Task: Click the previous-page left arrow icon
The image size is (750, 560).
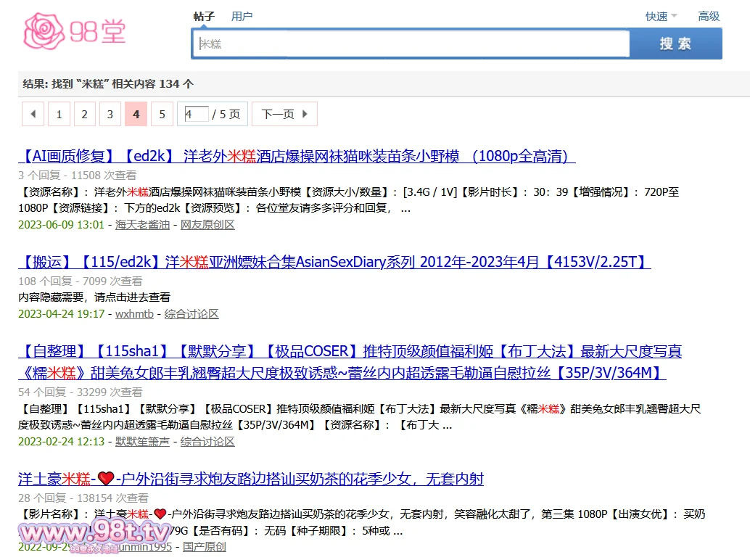Action: pos(32,114)
